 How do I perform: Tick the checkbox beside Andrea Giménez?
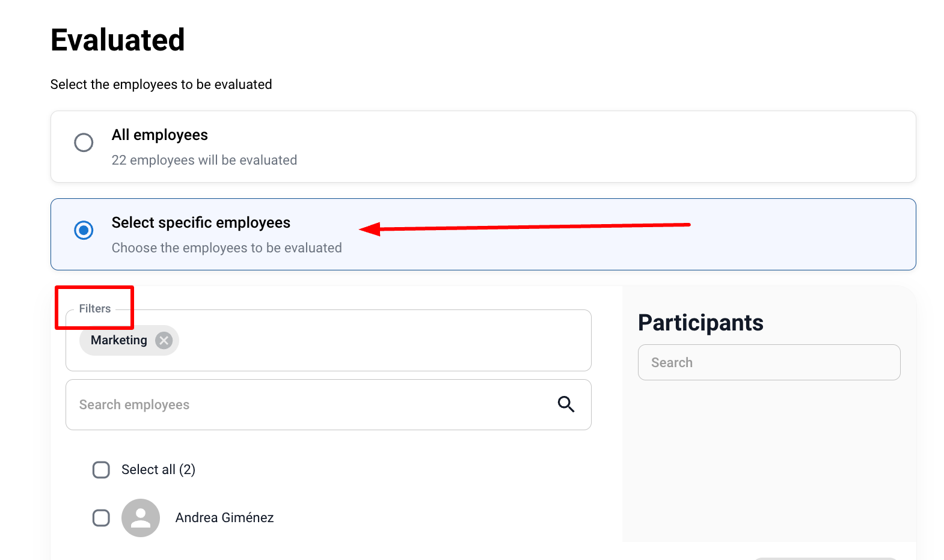pyautogui.click(x=101, y=518)
